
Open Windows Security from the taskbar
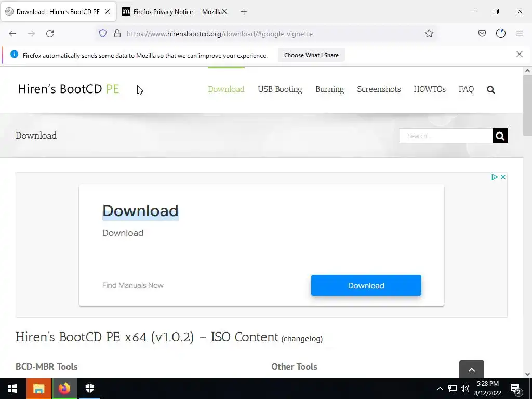[89, 389]
